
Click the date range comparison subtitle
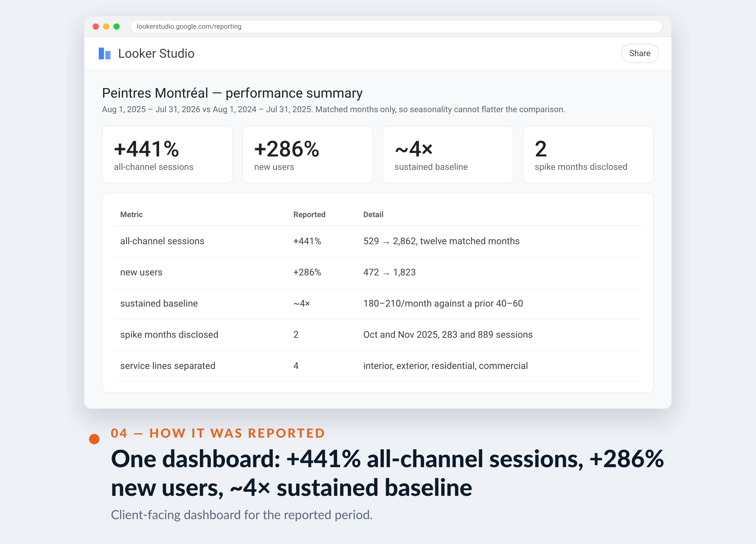pos(333,109)
